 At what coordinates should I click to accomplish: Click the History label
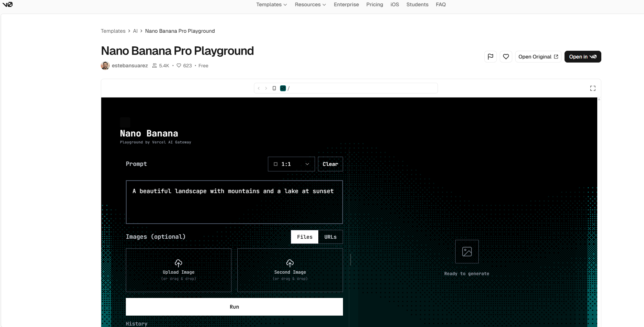(137, 324)
